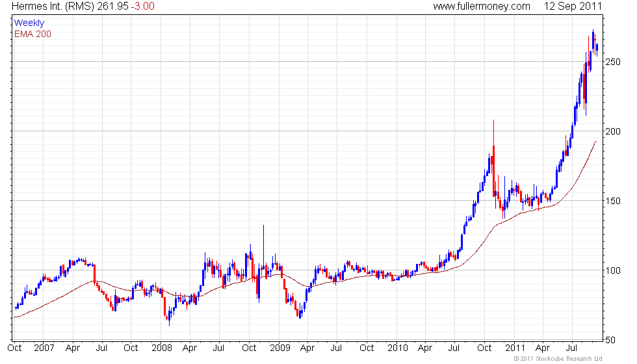The height and width of the screenshot is (364, 637).
Task: Click the 150 price axis label
Action: pos(613,201)
